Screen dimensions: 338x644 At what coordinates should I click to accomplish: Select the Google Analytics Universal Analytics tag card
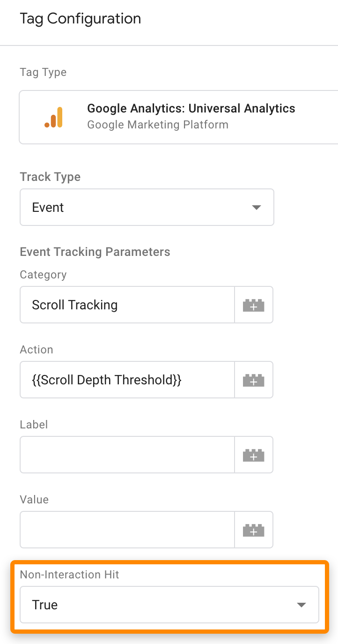[178, 117]
